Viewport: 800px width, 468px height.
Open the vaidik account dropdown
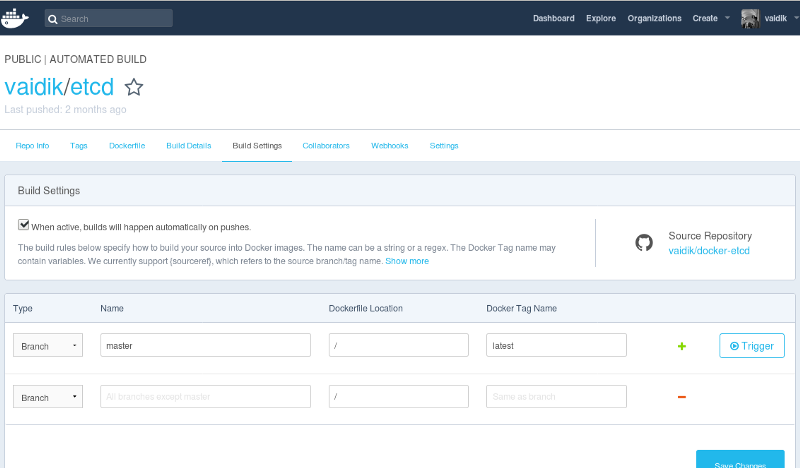(781, 18)
